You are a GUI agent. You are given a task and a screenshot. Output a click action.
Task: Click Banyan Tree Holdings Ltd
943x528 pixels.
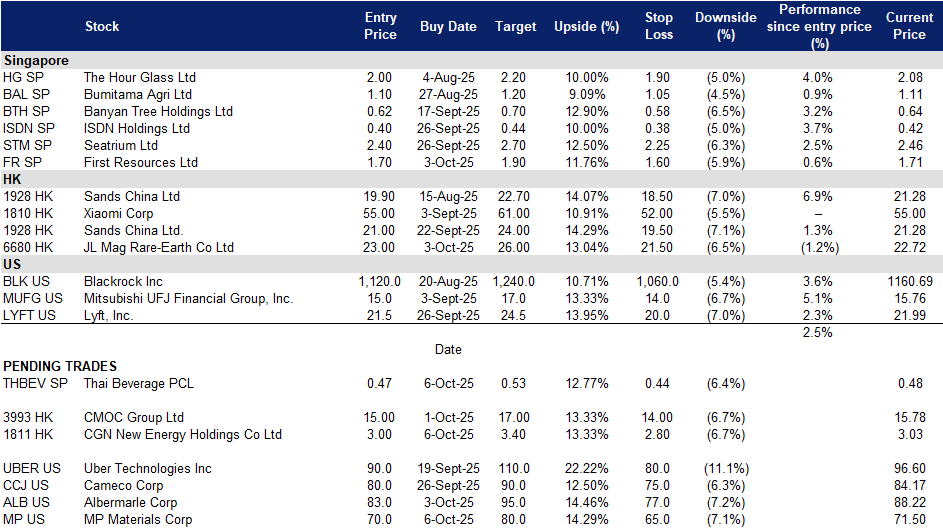click(x=158, y=111)
